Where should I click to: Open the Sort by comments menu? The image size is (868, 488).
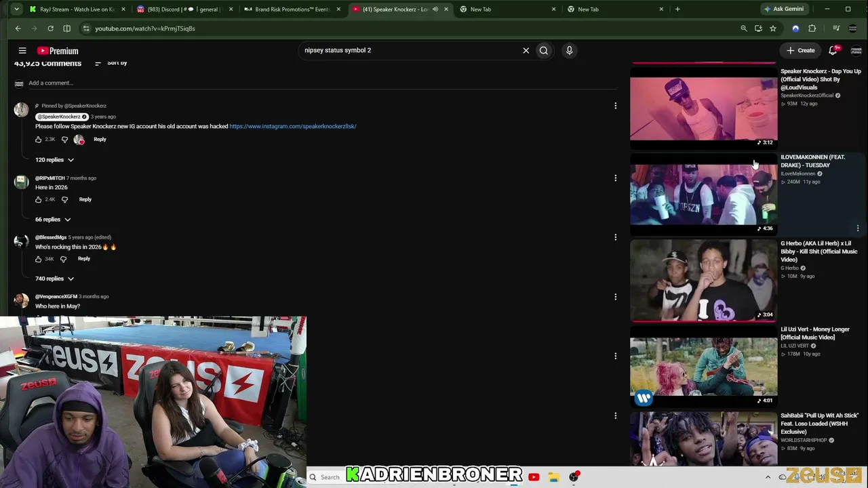[111, 63]
